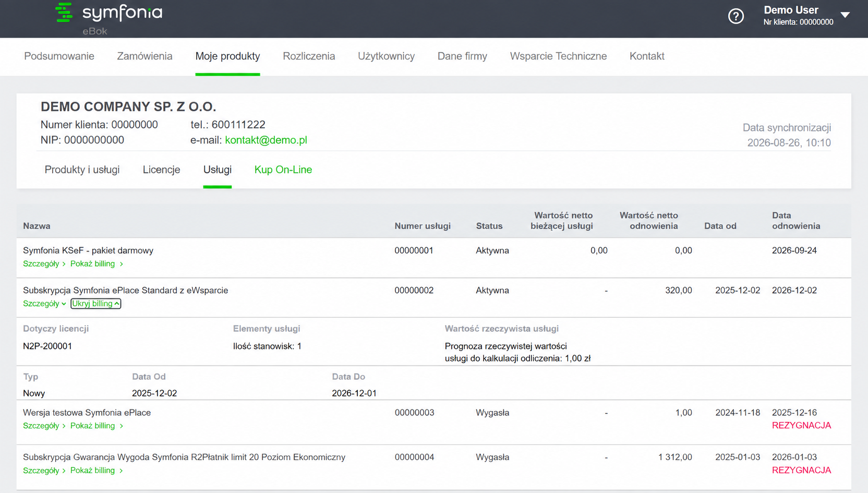
Task: Click Subskrypcja Symfonia ePlace Standard z eWsparcie name
Action: pos(126,291)
